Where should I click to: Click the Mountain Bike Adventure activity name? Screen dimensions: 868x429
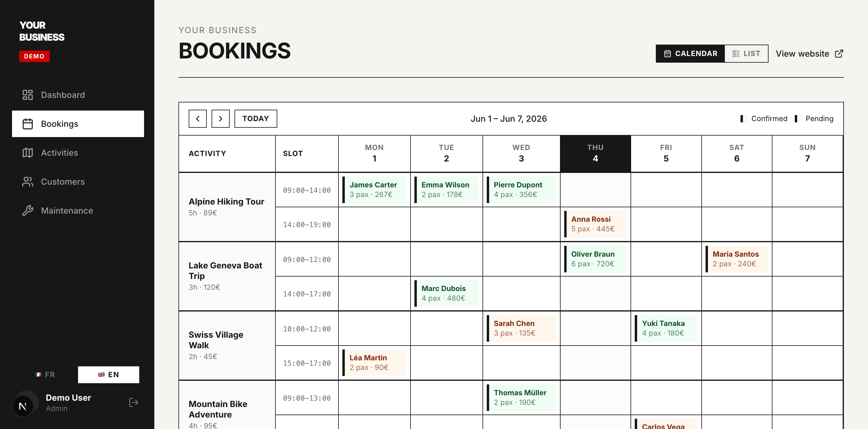click(218, 409)
